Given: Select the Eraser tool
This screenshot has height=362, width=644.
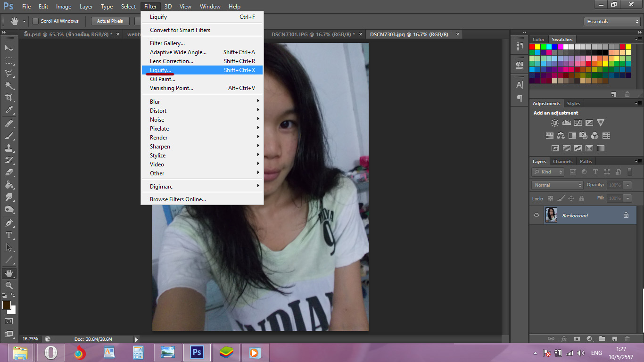Looking at the screenshot, I should tap(9, 173).
